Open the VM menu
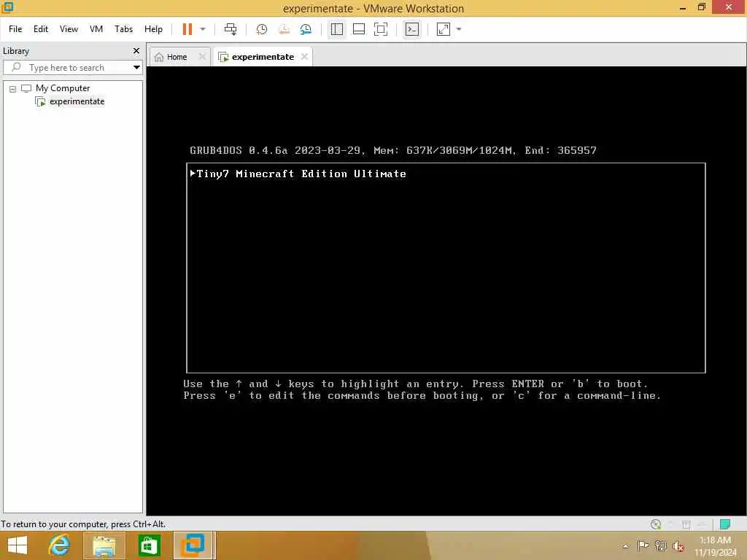The width and height of the screenshot is (747, 560). (x=96, y=29)
